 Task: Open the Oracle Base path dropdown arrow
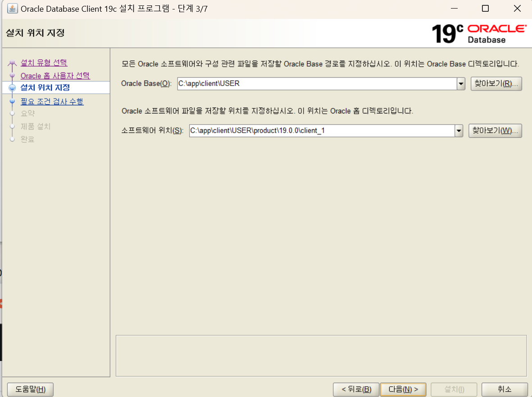[461, 84]
